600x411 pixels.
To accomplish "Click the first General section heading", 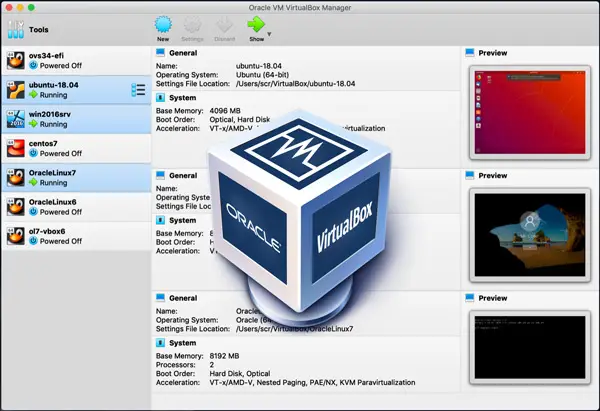I will pyautogui.click(x=183, y=53).
